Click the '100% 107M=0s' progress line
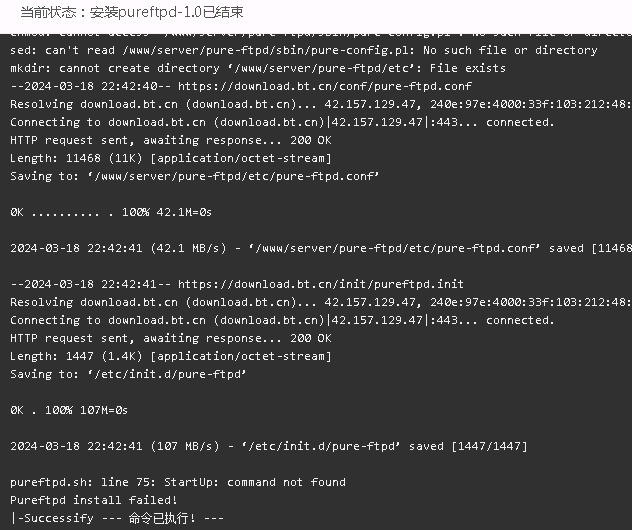Screen dimensions: 632x530 point(69,410)
